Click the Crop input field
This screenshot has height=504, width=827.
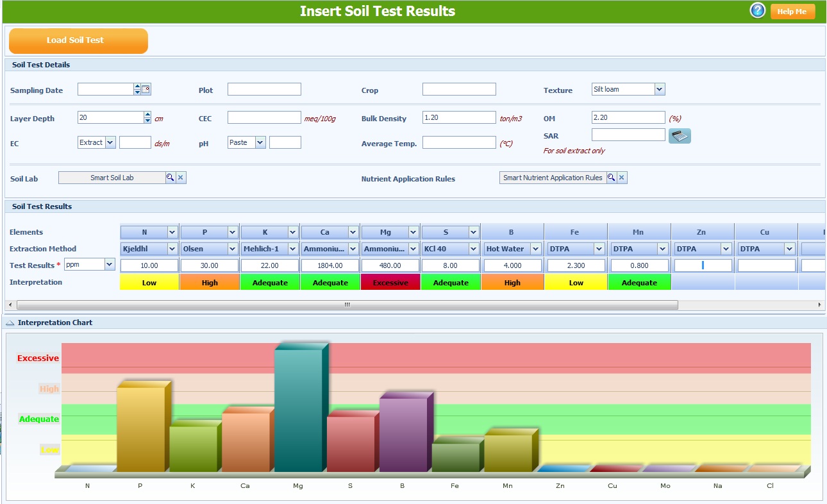click(x=459, y=89)
